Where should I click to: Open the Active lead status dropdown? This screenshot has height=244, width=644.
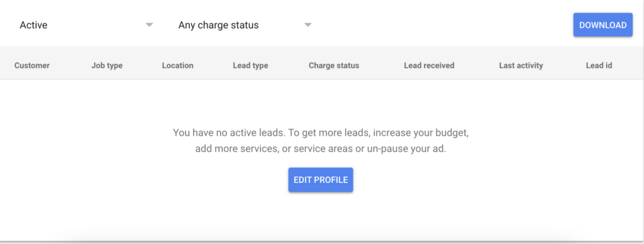[86, 25]
